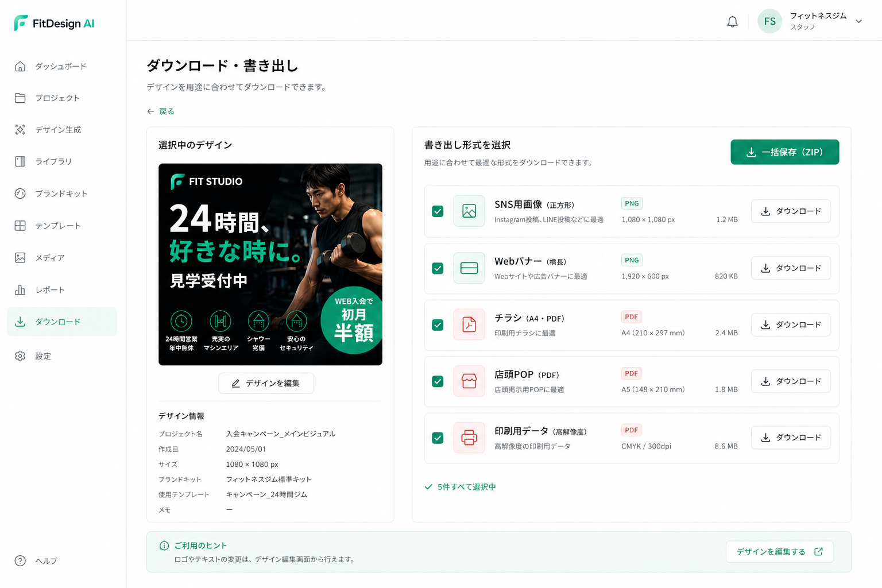This screenshot has height=588, width=882.
Task: Click the 戻る back link
Action: (160, 111)
